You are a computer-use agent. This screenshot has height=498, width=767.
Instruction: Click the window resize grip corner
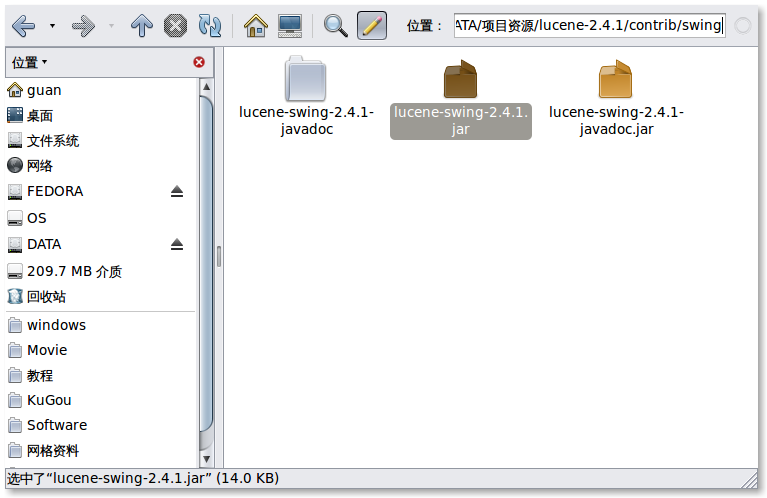click(x=749, y=479)
